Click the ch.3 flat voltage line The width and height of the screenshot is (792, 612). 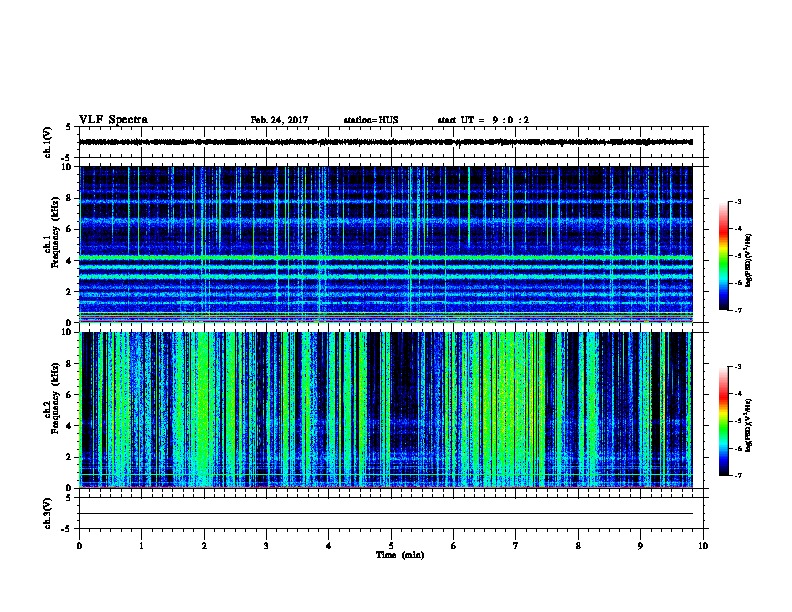(x=386, y=514)
